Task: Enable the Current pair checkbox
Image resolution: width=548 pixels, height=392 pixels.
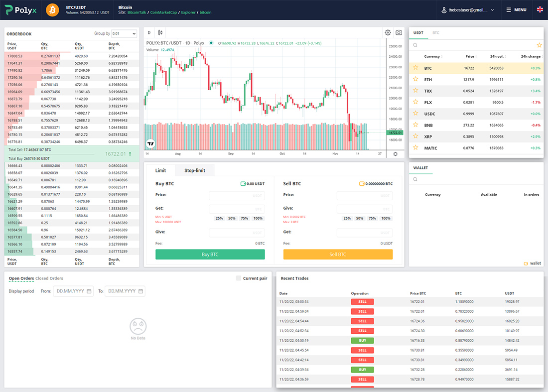Action: tap(238, 278)
